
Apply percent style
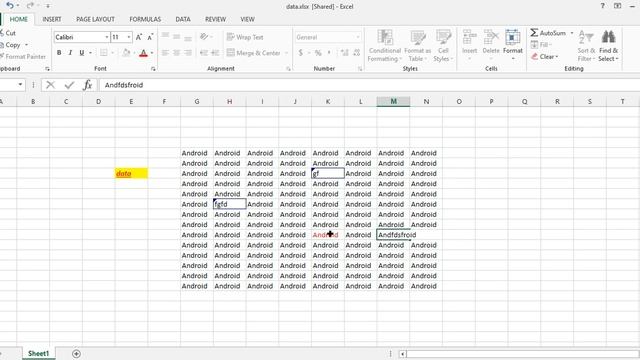318,53
